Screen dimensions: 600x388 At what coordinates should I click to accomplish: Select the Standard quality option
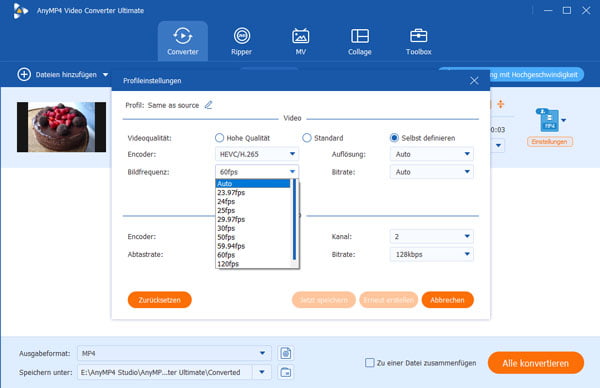tap(307, 138)
